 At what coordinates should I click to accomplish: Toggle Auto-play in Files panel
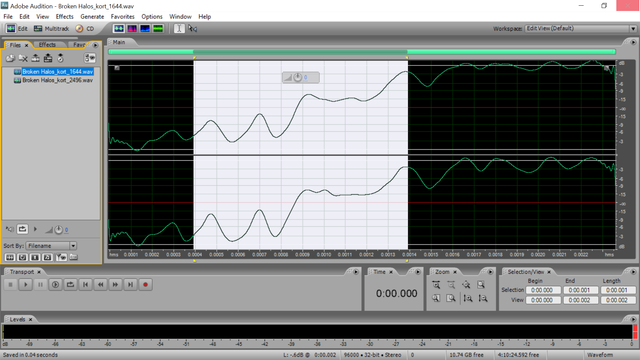click(x=10, y=229)
